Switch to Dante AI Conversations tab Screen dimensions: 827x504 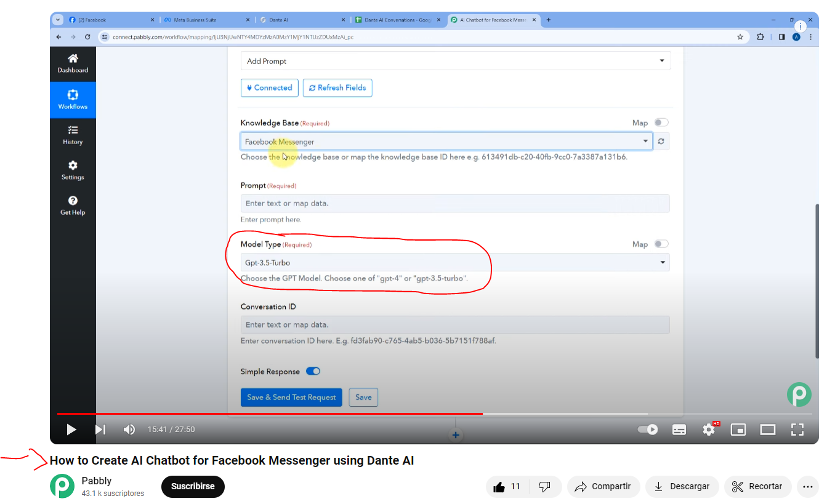click(397, 20)
